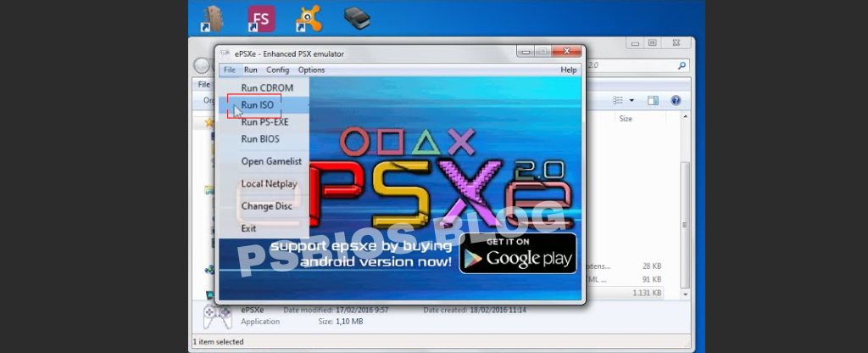
Task: Open the Options menu in ePSXe
Action: pyautogui.click(x=311, y=70)
